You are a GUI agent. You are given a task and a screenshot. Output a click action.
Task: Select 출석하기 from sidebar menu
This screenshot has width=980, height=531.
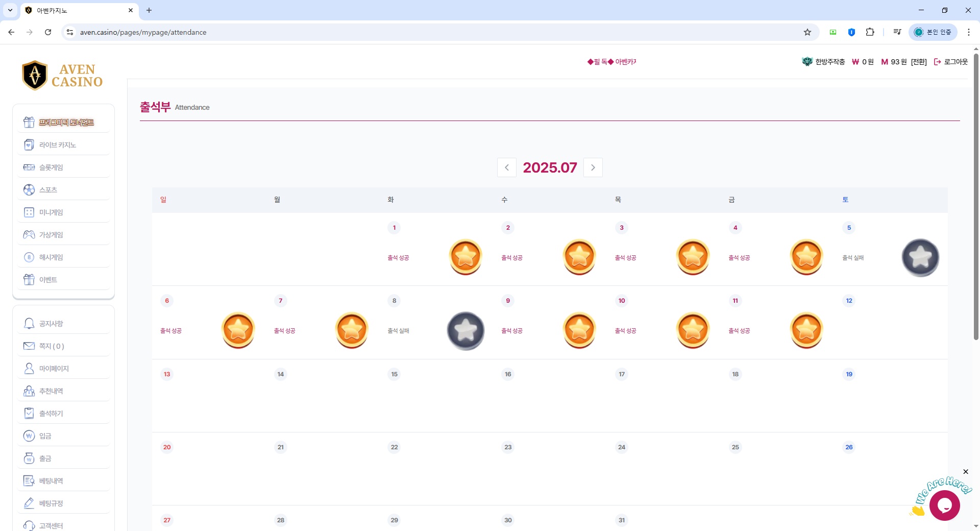pyautogui.click(x=51, y=414)
